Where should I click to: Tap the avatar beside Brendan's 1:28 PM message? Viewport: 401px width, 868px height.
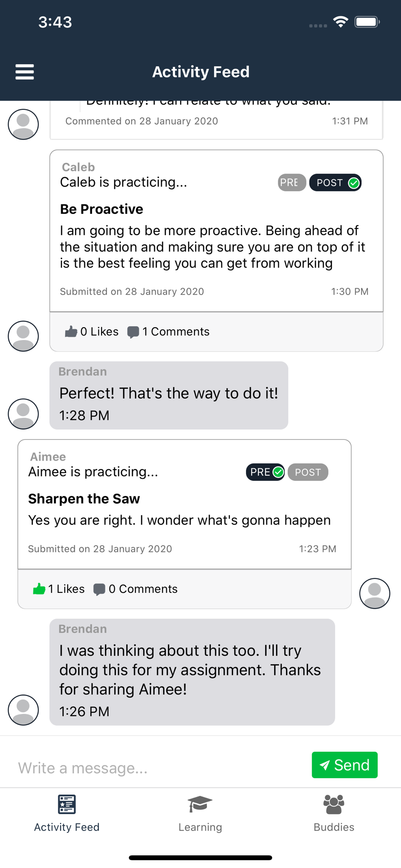click(x=23, y=414)
